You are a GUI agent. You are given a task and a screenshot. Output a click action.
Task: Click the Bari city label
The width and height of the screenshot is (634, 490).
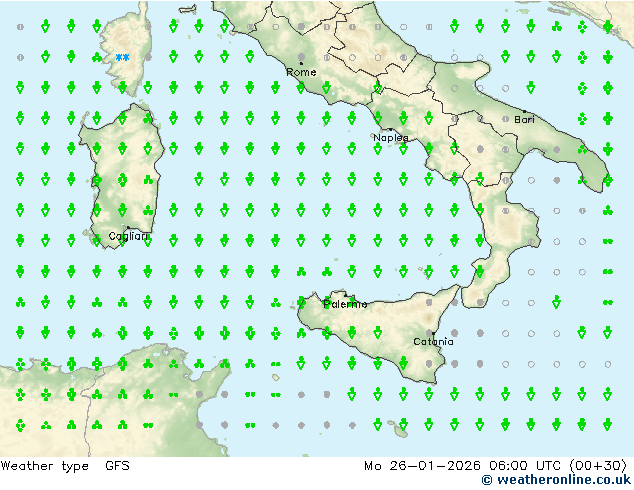coord(524,120)
